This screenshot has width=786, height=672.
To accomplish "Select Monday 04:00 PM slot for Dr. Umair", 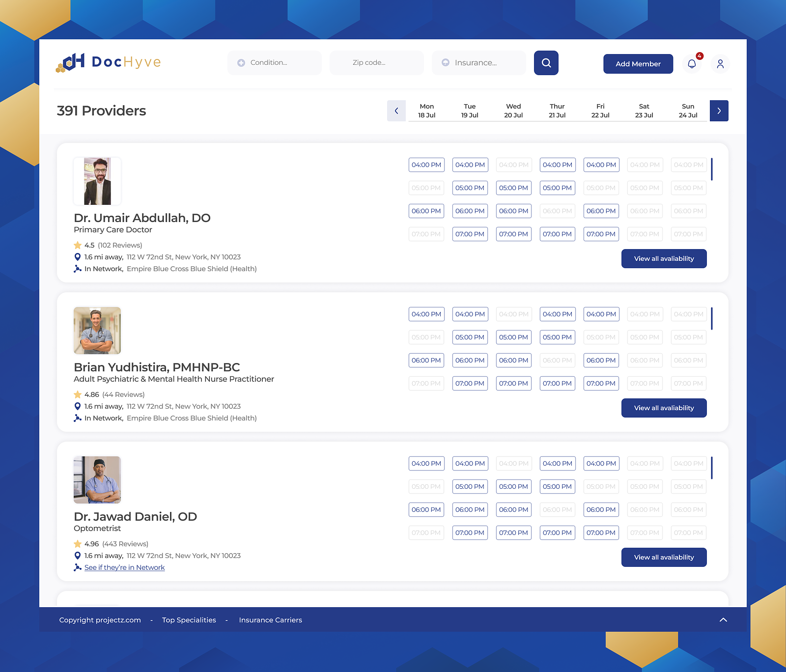I will [x=426, y=165].
